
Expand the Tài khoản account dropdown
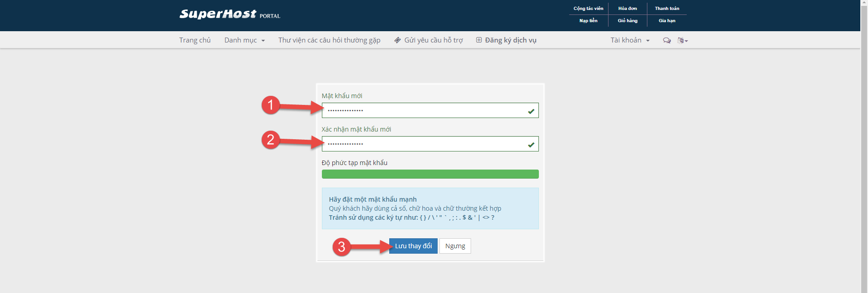pyautogui.click(x=630, y=40)
